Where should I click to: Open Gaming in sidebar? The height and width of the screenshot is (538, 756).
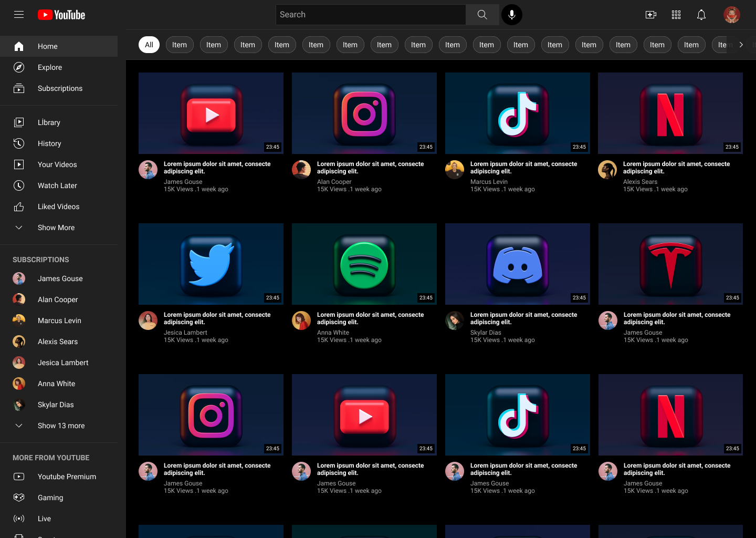point(59,498)
